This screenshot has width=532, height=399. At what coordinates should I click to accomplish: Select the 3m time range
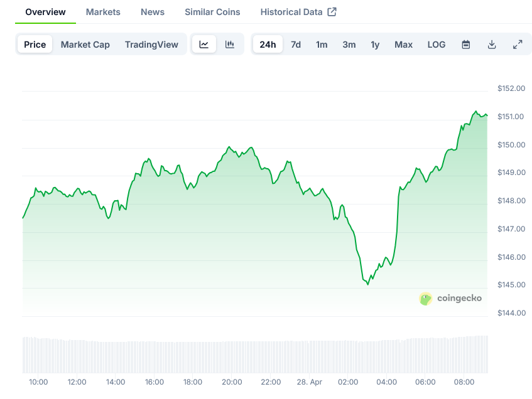pos(349,45)
